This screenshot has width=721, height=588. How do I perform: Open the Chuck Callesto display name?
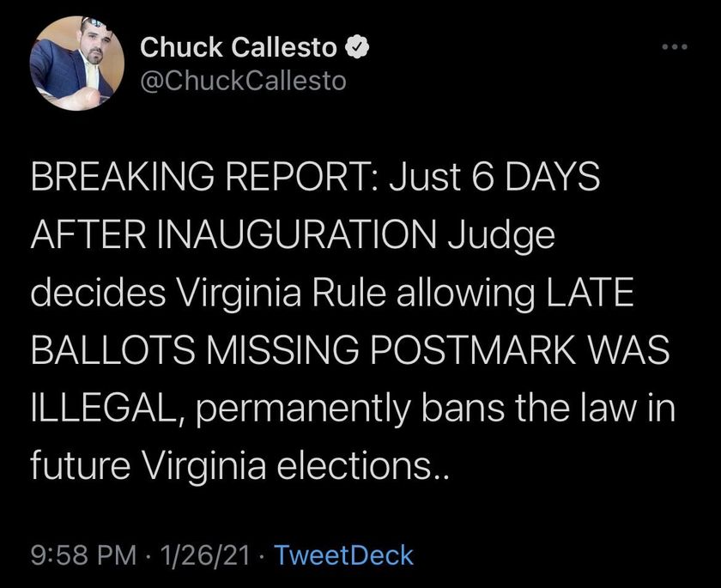pos(239,47)
